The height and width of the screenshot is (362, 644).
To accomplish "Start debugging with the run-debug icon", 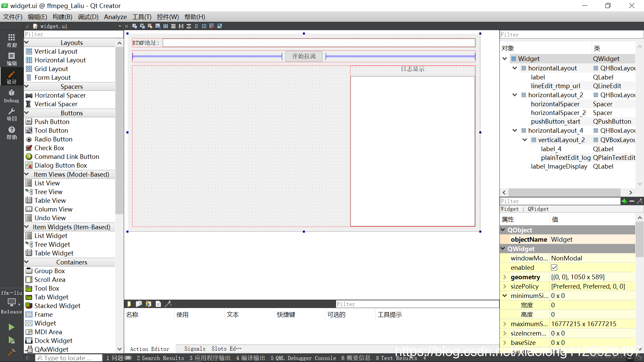I will point(11,340).
